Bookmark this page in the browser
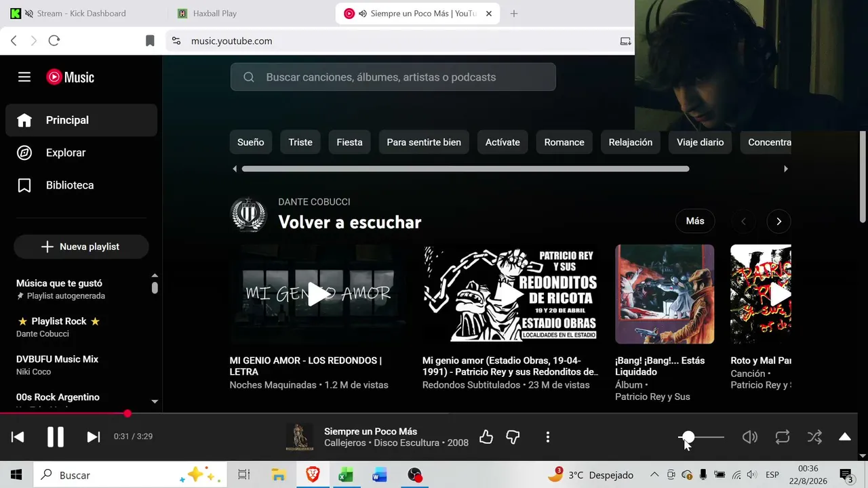The image size is (868, 488). 150,41
